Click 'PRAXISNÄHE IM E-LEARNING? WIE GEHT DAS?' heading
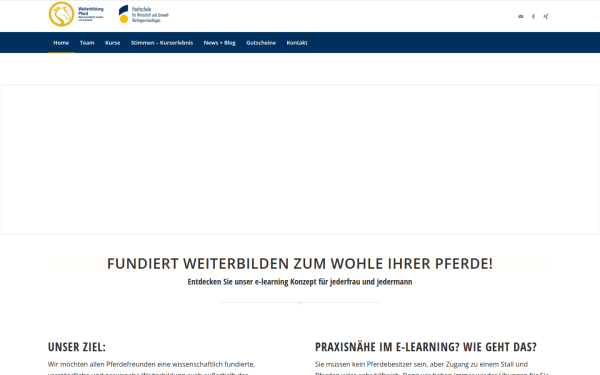 pyautogui.click(x=426, y=347)
